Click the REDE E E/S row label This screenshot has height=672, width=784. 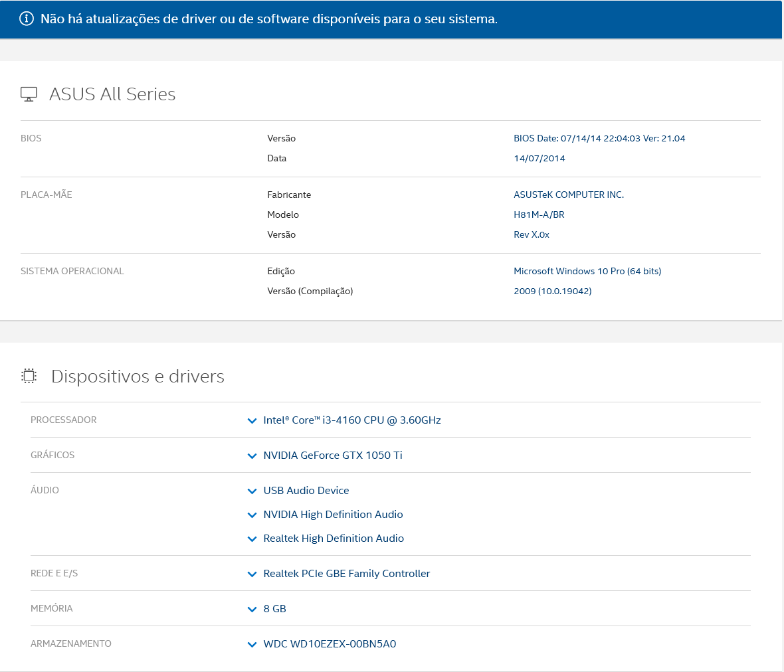[x=54, y=574]
